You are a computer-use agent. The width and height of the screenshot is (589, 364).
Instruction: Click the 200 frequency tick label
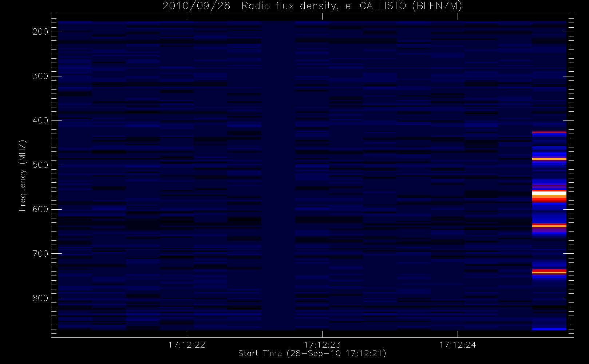point(40,32)
